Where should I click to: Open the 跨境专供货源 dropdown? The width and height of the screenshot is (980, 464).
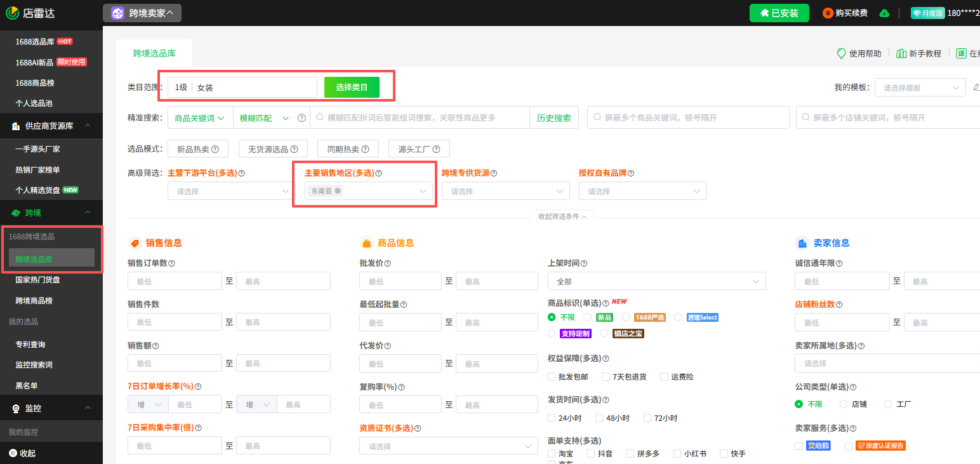505,191
